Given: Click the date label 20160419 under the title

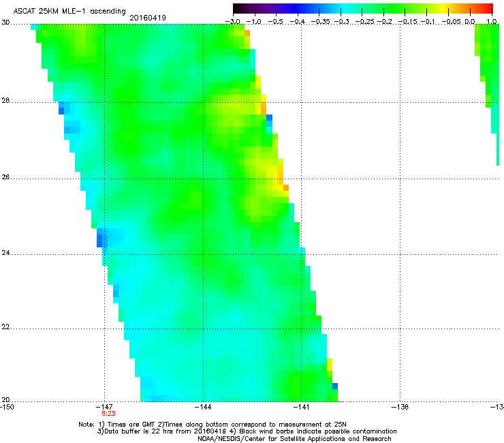Looking at the screenshot, I should [148, 18].
